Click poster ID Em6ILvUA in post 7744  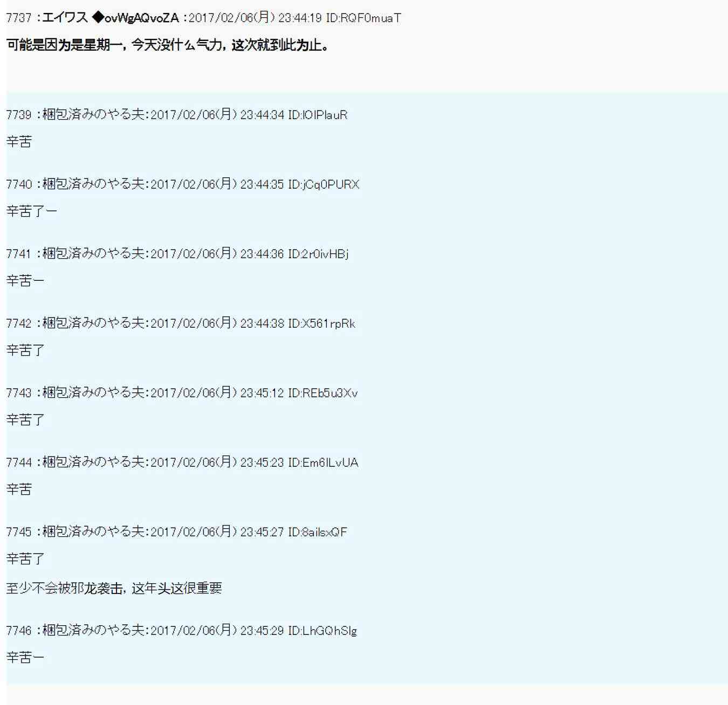pyautogui.click(x=323, y=462)
